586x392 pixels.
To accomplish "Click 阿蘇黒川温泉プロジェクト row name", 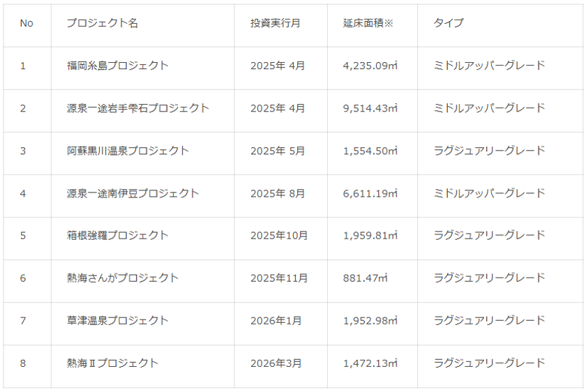I will click(128, 151).
